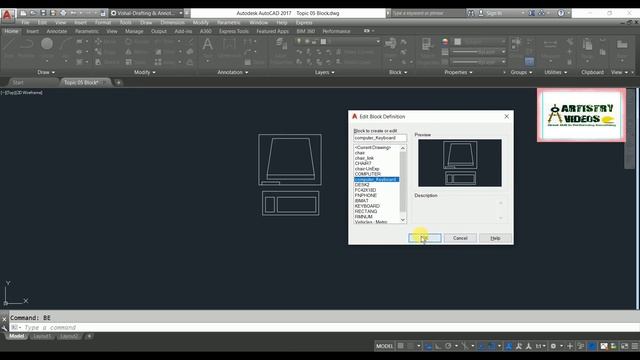Open the AutoCAD application menu button
Screen dimensions: 640x360
point(7,16)
